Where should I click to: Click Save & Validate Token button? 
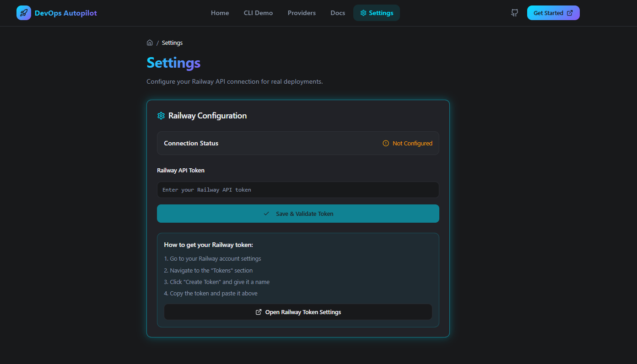tap(298, 214)
